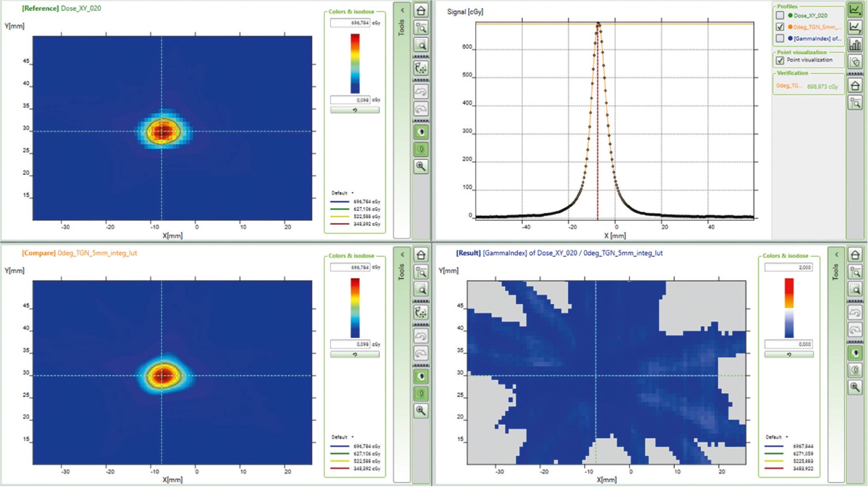Uncheck the 0deg_TGN_5mm profile checkbox
This screenshot has height=487, width=868.
pos(780,27)
